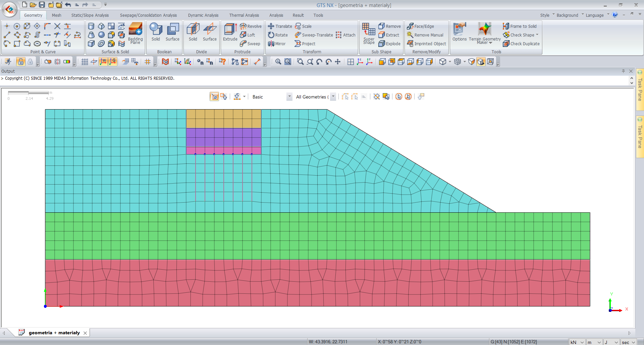Click the Measure distance arrow icon
Screen dimensions: 644x345
257,62
